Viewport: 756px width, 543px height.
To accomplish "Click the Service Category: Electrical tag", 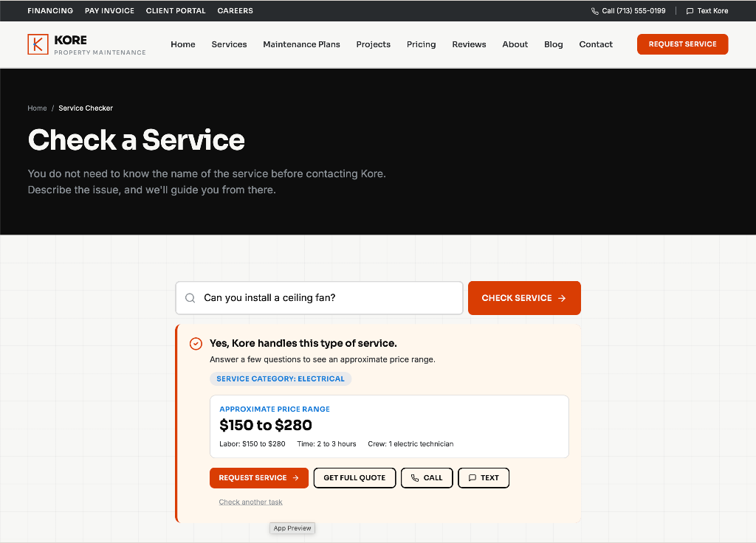I will pyautogui.click(x=281, y=378).
